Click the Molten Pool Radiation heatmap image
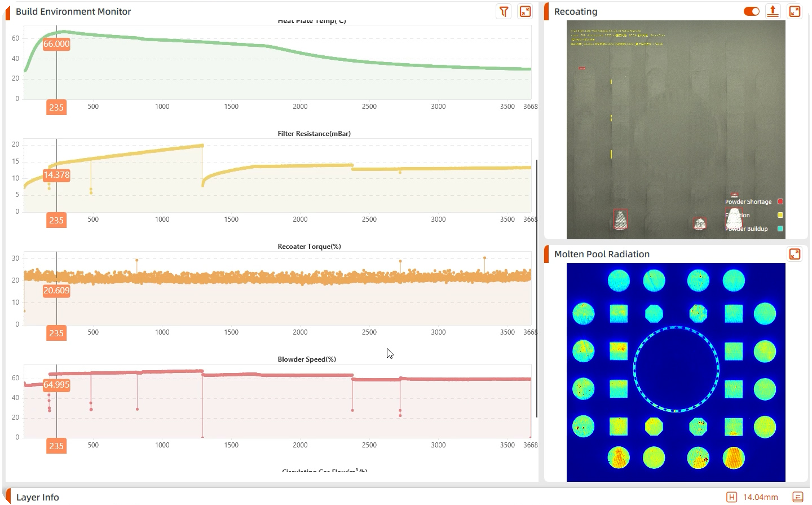This screenshot has width=812, height=505. coord(676,372)
